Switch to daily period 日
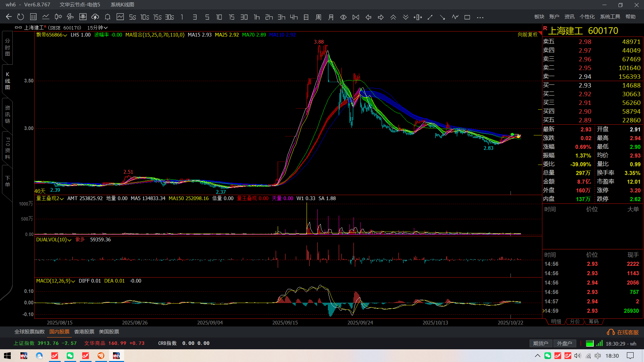This screenshot has width=644, height=362. 306,17
